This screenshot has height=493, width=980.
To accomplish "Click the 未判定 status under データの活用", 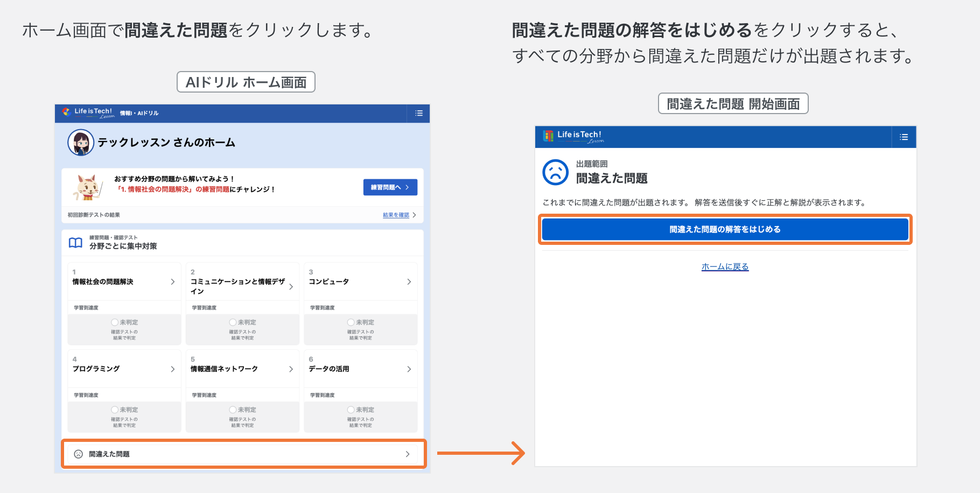I will point(361,410).
